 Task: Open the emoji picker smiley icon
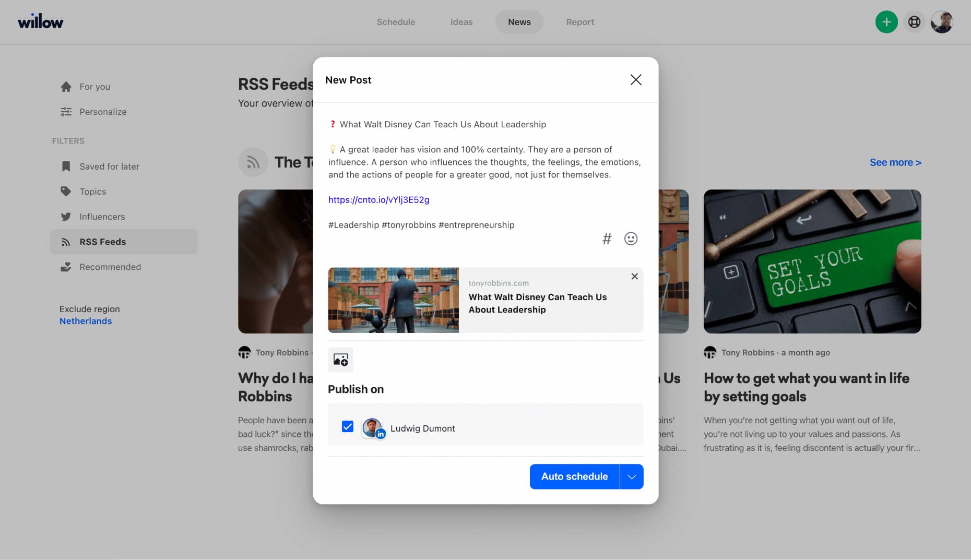[x=631, y=239]
